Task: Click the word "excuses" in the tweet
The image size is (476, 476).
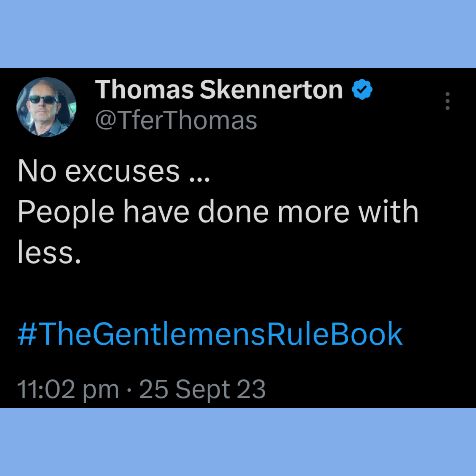Action: (x=122, y=172)
